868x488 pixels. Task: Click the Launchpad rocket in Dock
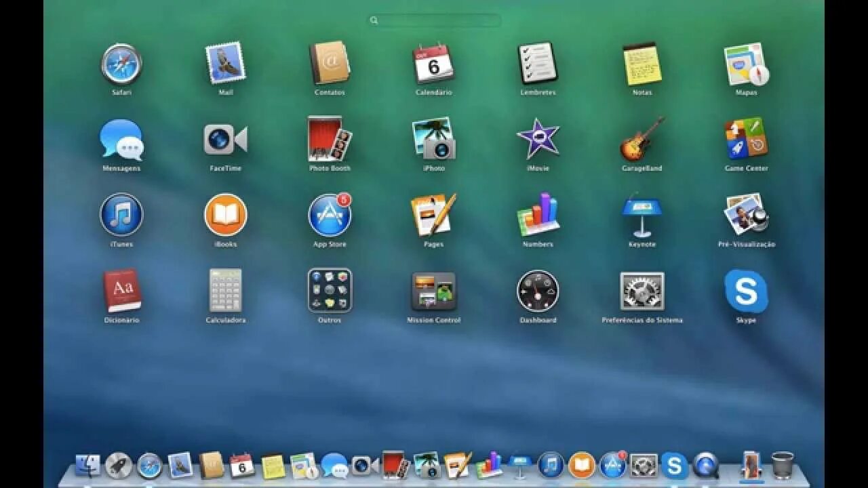click(x=119, y=466)
